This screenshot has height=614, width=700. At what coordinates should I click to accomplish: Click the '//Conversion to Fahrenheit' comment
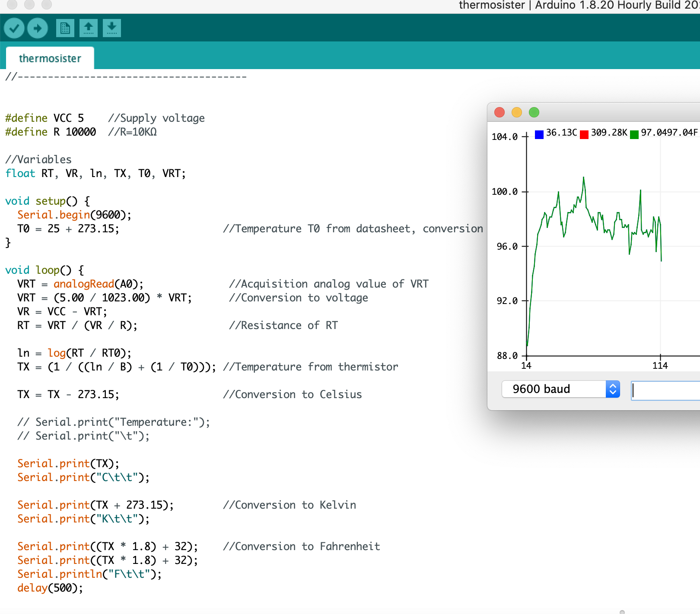click(302, 547)
